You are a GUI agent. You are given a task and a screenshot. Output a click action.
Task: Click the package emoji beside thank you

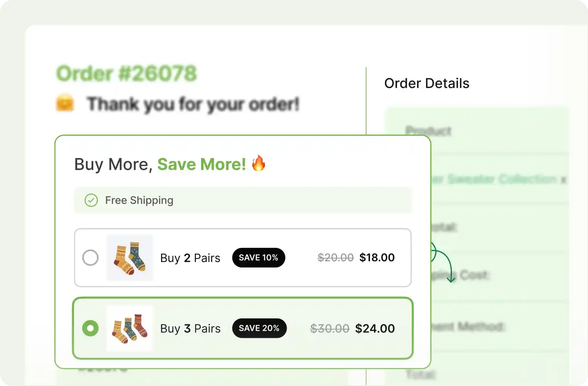65,104
